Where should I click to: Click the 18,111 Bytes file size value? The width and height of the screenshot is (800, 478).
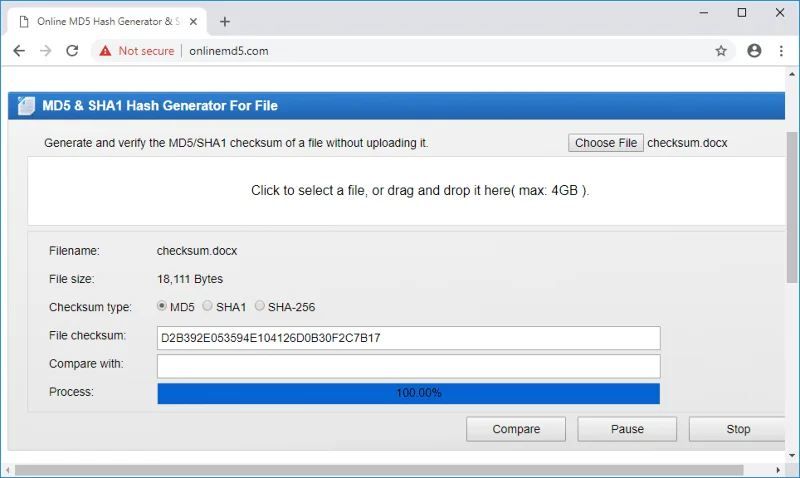pos(190,279)
